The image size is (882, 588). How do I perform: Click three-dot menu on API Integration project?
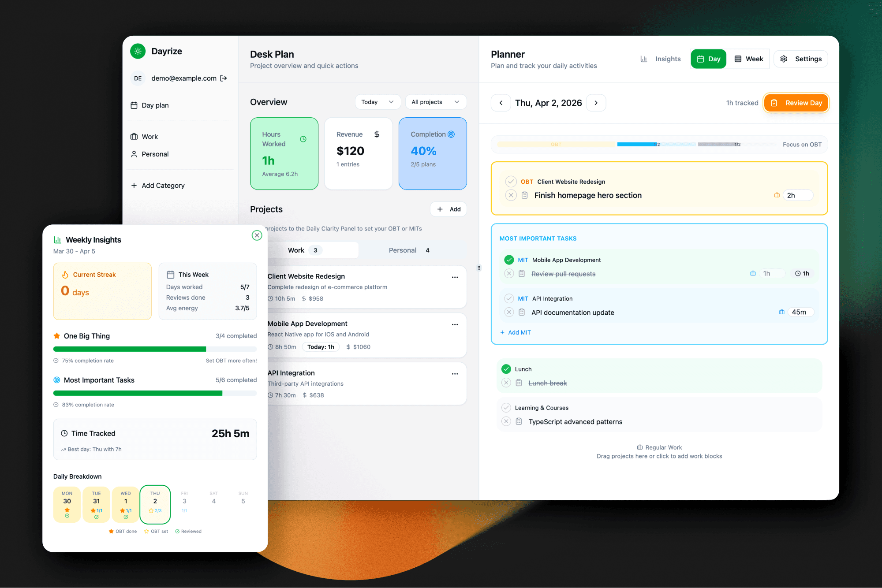tap(455, 374)
